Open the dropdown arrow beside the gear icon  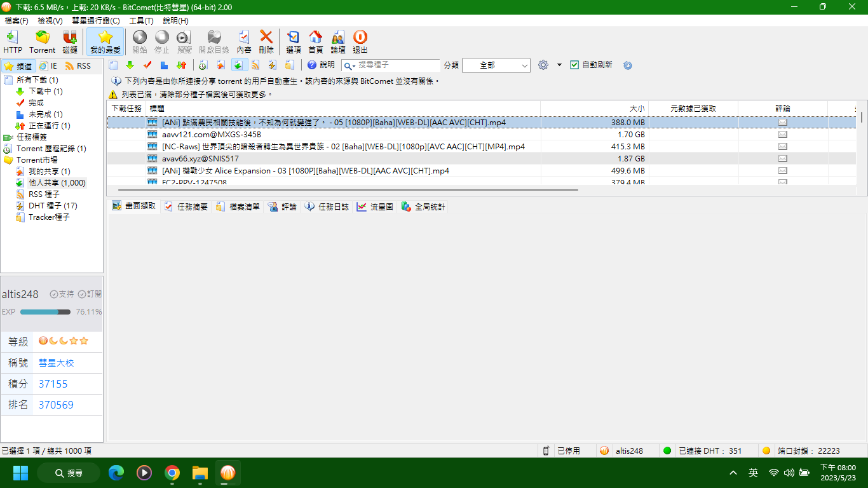pos(559,65)
